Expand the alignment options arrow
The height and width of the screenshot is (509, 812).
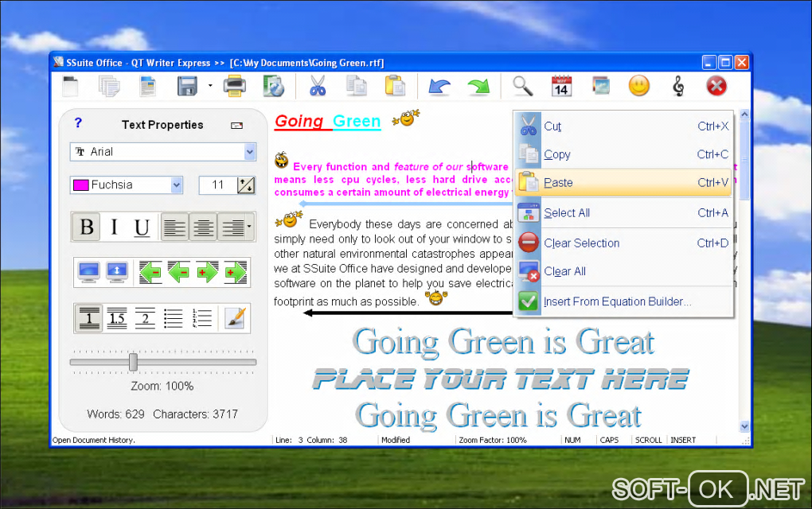pyautogui.click(x=249, y=227)
